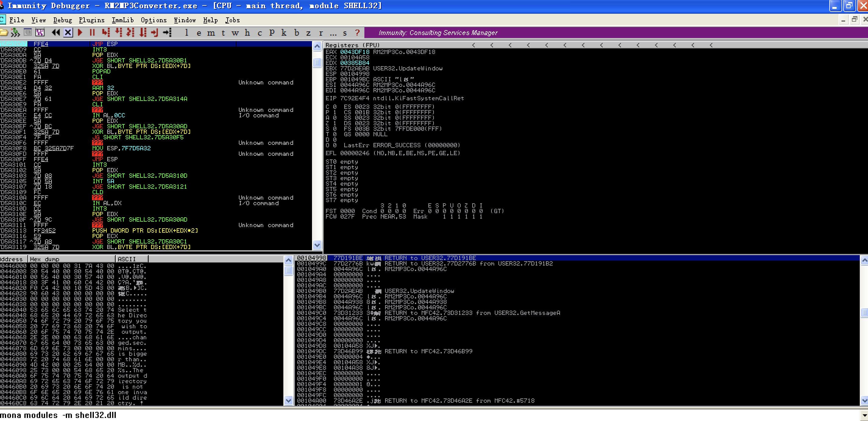Open the graph view toolbar icon
Screen dimensions: 868x421
(40, 32)
